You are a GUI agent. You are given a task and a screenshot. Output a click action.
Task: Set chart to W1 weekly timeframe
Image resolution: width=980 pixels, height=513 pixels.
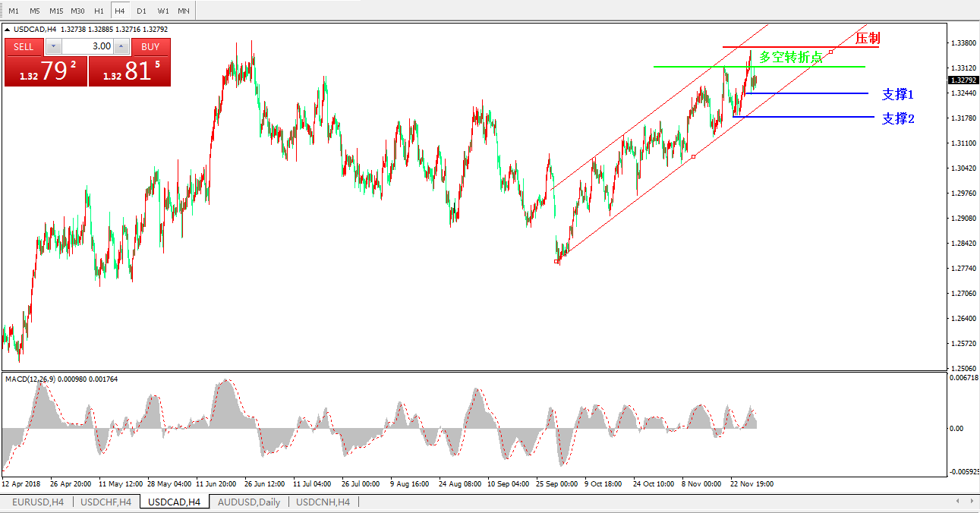162,11
